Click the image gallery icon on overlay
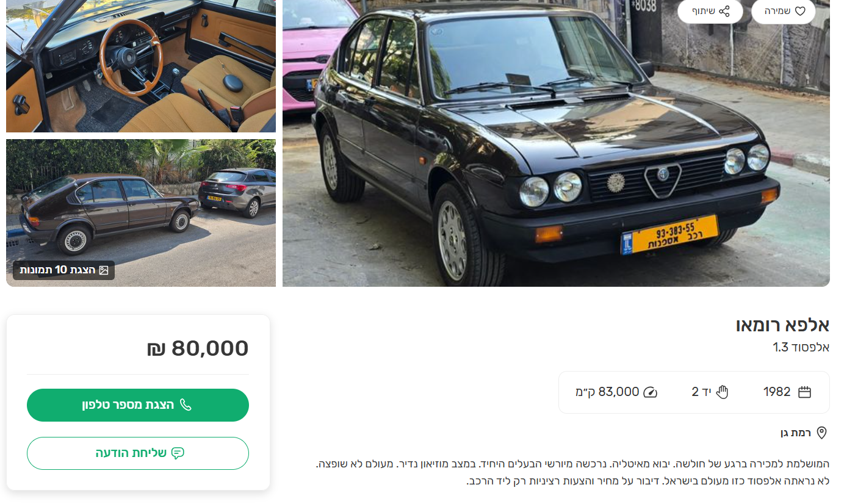This screenshot has height=504, width=844. [x=104, y=270]
